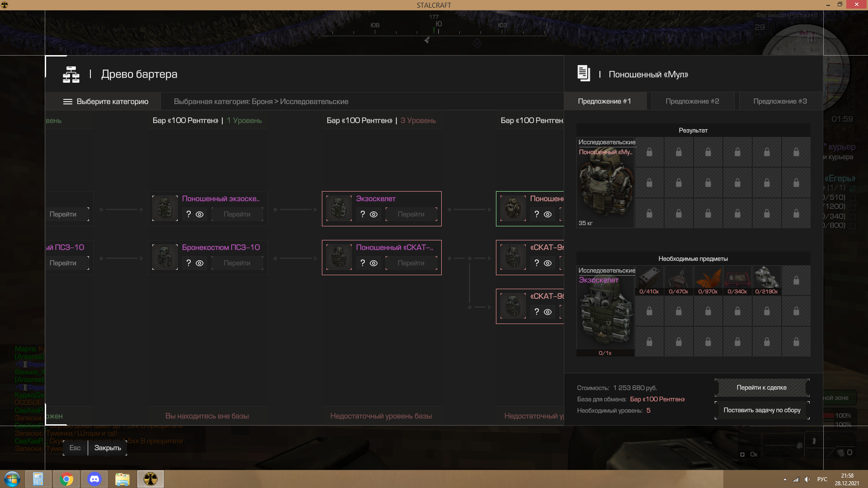
Task: Click the barter tree icon in header
Action: [71, 75]
